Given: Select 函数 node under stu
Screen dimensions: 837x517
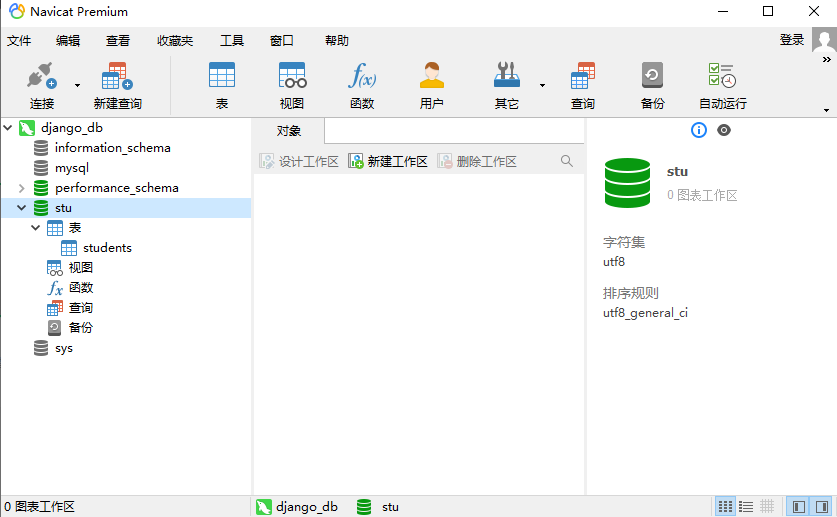Looking at the screenshot, I should [81, 288].
